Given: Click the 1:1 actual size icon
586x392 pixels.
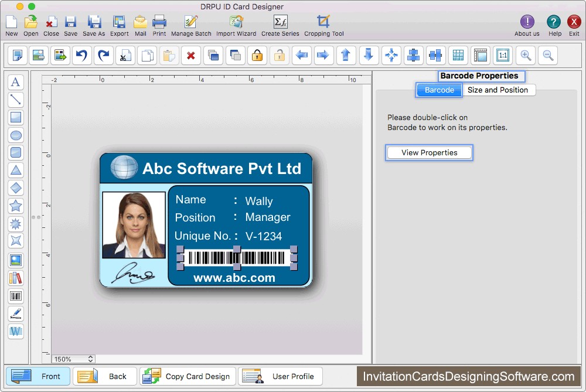Looking at the screenshot, I should [503, 56].
